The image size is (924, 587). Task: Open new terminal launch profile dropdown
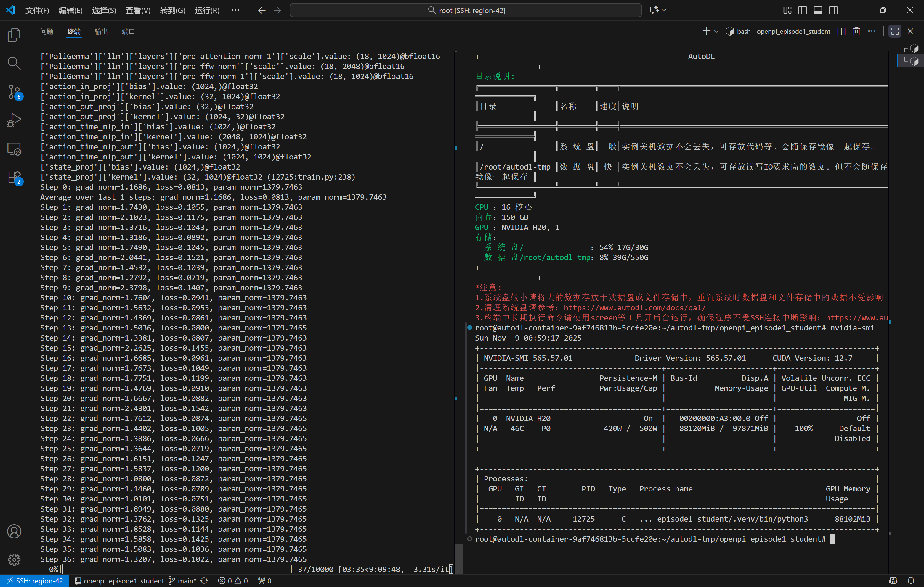pos(716,31)
